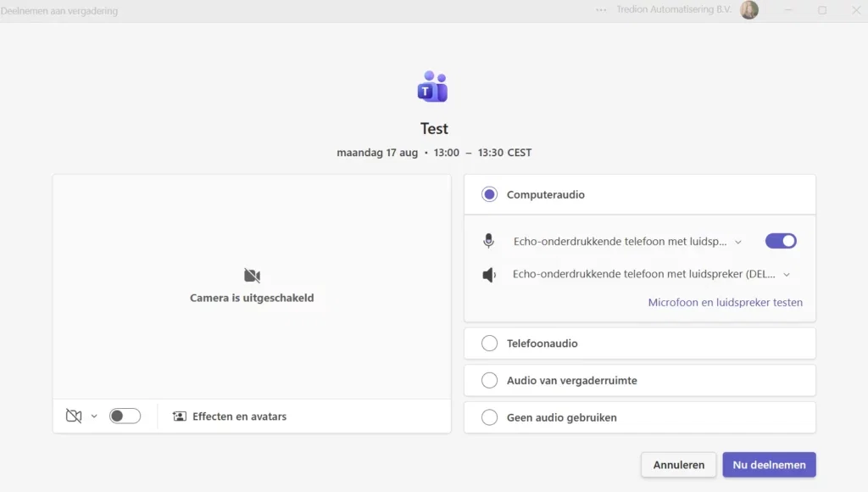
Task: Open the camera device chevron dropdown
Action: click(94, 417)
